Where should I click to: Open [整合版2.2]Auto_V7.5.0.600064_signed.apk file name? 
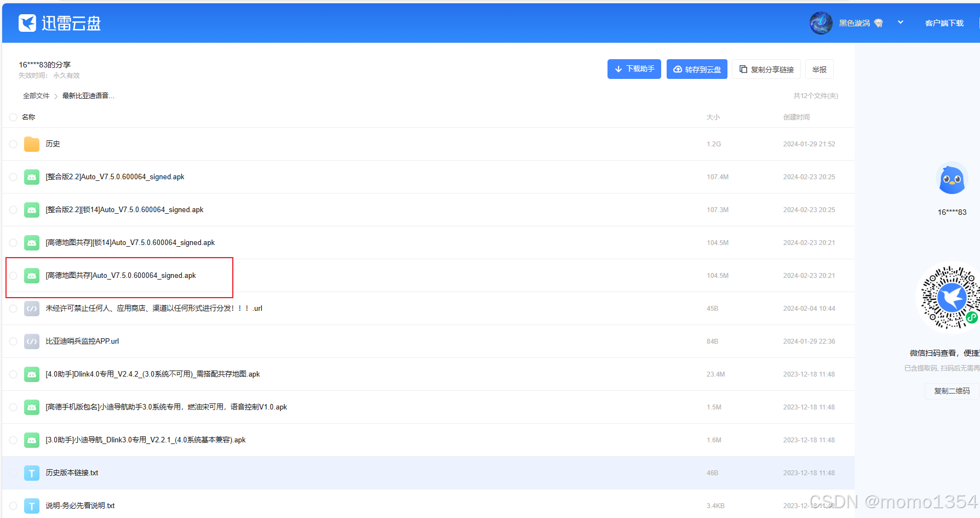(x=115, y=177)
